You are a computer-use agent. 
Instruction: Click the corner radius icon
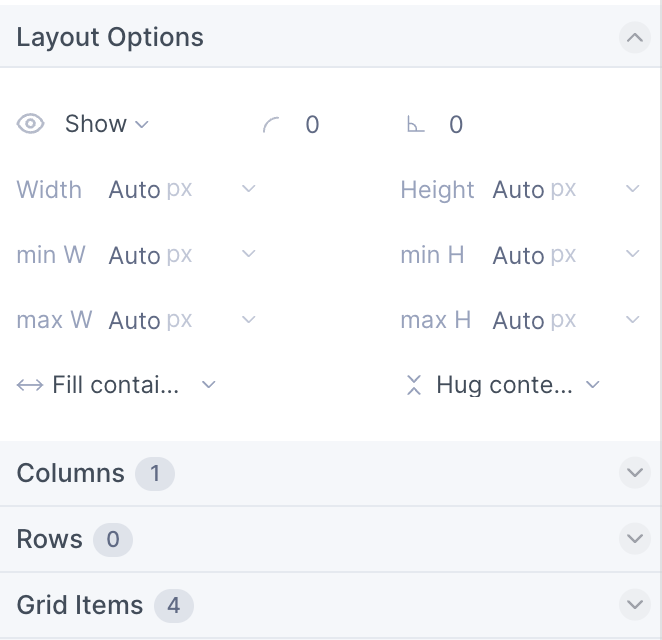tap(271, 125)
